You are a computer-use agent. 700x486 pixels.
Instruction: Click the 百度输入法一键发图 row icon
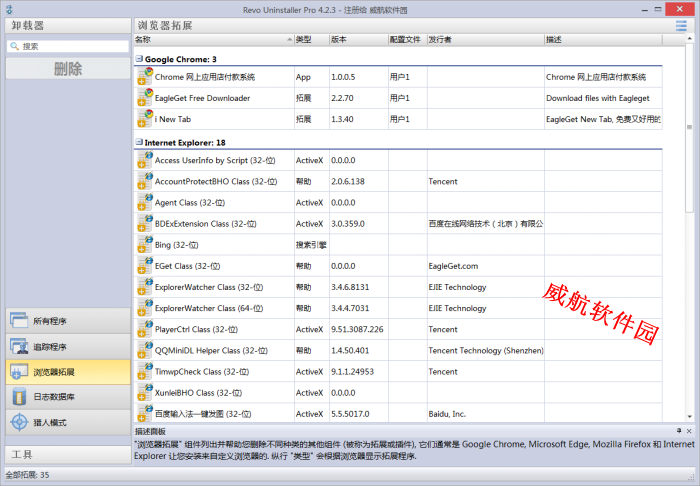click(145, 413)
